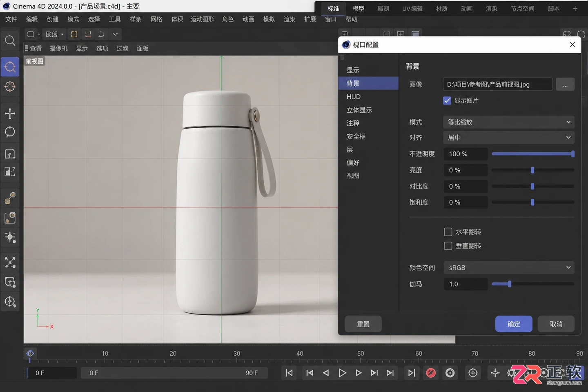Click the crossed-arrows icon in left toolbar
Viewport: 588px width, 392px height.
pos(10,262)
